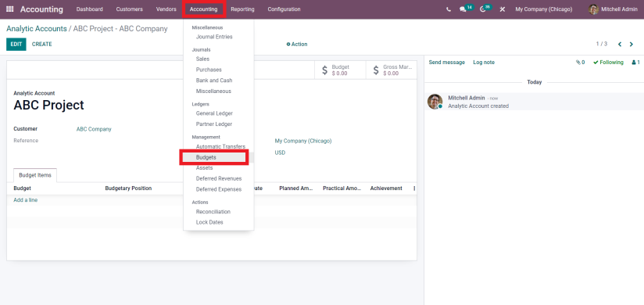Open conversations icon with 14 badge
Image resolution: width=644 pixels, height=305 pixels.
466,9
